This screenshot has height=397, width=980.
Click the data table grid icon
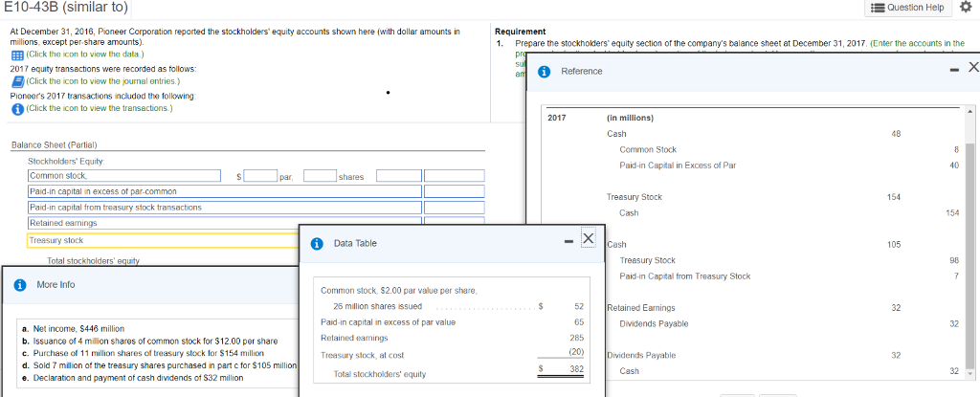click(16, 55)
